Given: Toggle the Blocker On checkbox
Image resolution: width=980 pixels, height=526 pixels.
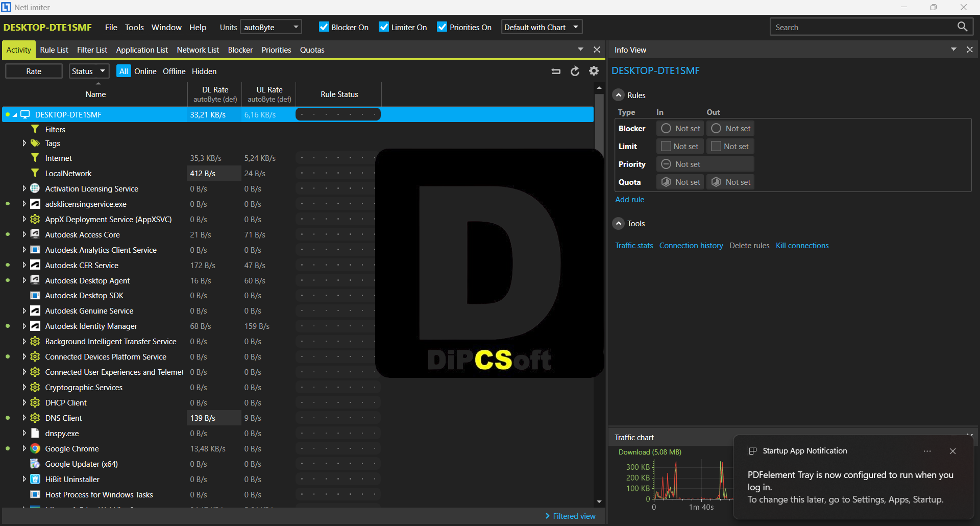Looking at the screenshot, I should click(x=324, y=27).
